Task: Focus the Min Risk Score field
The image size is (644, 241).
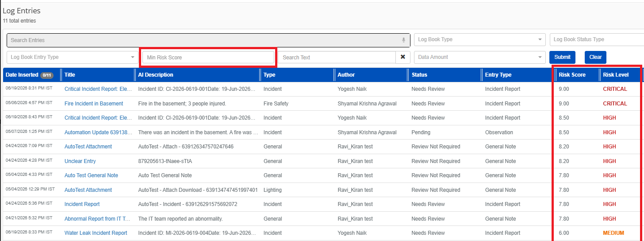Action: click(x=208, y=57)
